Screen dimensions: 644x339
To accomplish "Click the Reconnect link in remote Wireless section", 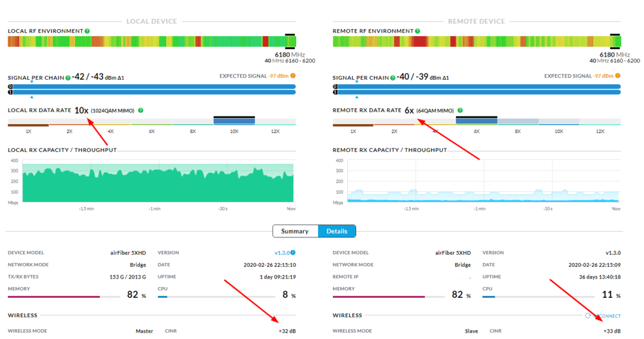I will click(604, 316).
